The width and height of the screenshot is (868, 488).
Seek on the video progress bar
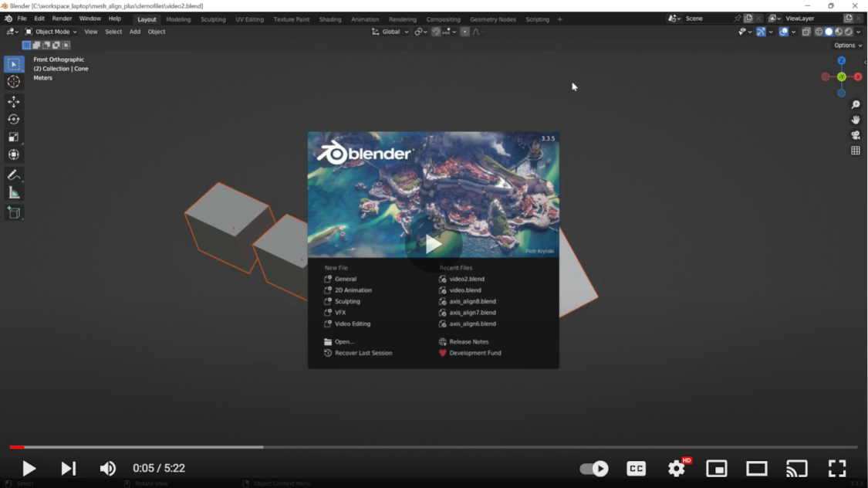[434, 447]
